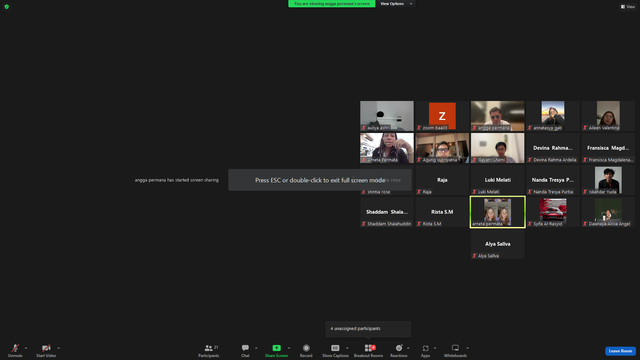Select Shaddam Shalahuddin's tile
The width and height of the screenshot is (640, 360).
387,212
